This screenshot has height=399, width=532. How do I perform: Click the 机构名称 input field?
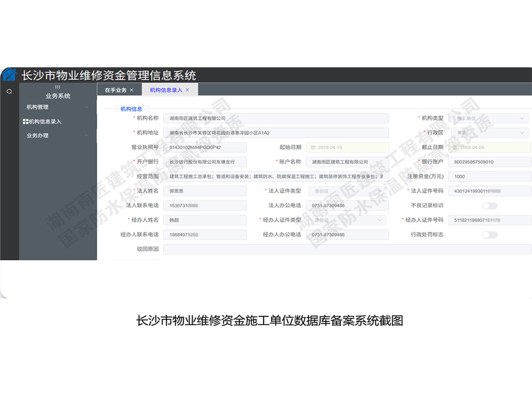276,118
